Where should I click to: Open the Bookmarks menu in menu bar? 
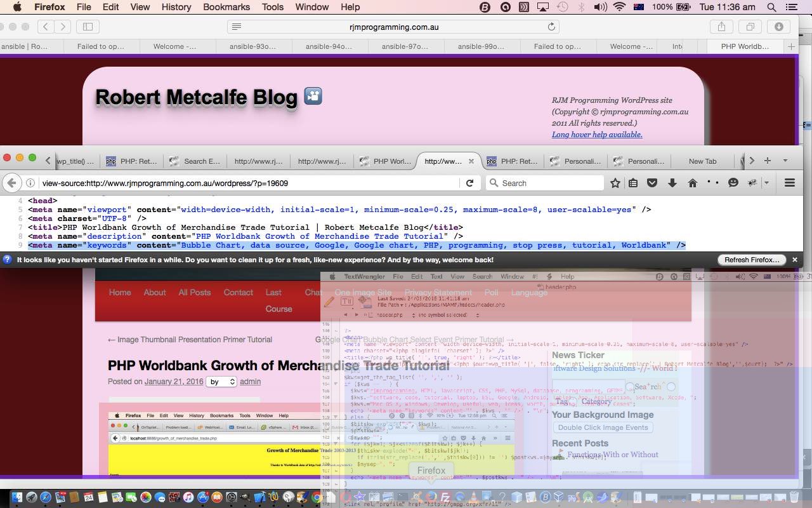tap(226, 7)
